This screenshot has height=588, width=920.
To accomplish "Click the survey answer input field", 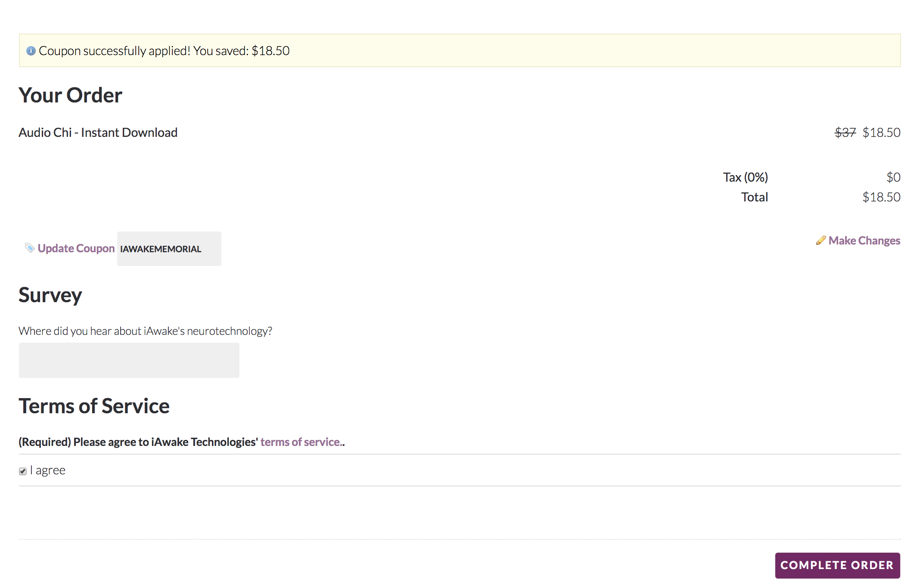I will pyautogui.click(x=129, y=360).
